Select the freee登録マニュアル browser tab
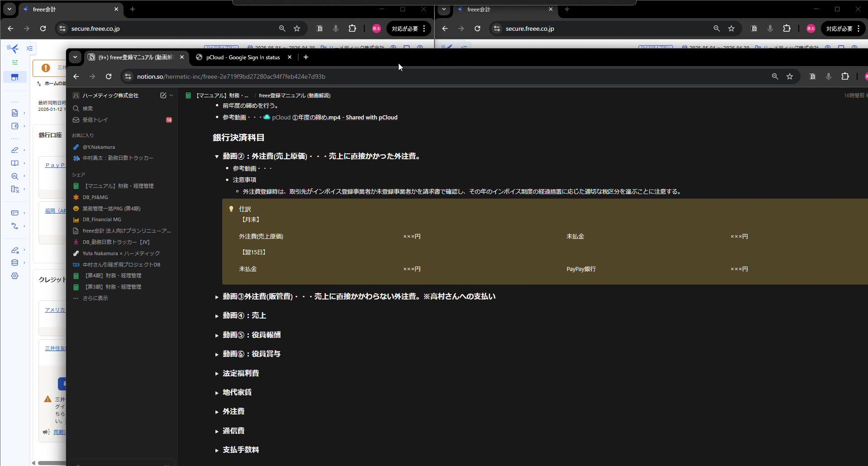868x466 pixels. pyautogui.click(x=136, y=57)
